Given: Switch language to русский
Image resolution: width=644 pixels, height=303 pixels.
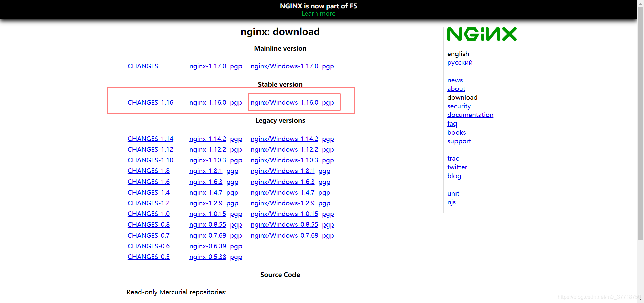Looking at the screenshot, I should tap(460, 63).
